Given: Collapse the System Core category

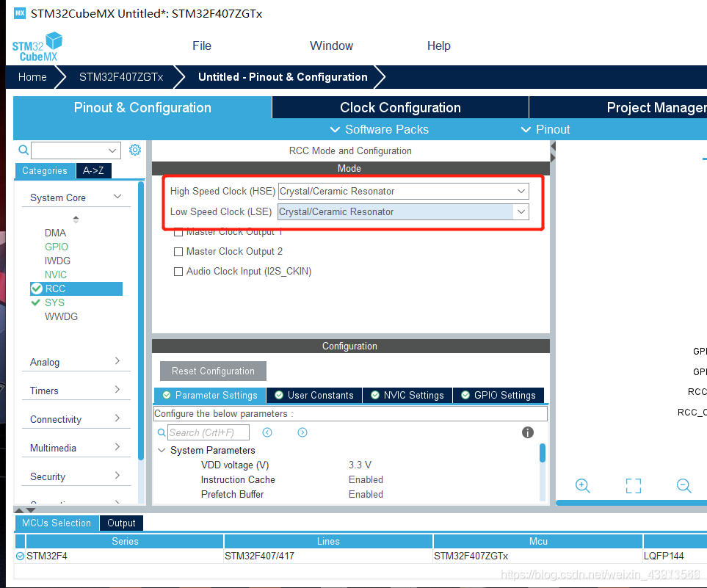Looking at the screenshot, I should pos(117,197).
